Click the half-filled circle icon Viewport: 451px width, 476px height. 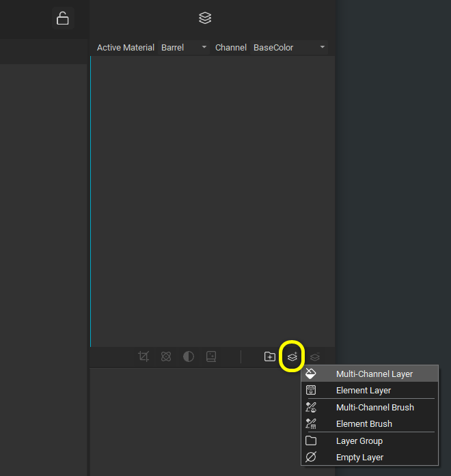(x=189, y=356)
